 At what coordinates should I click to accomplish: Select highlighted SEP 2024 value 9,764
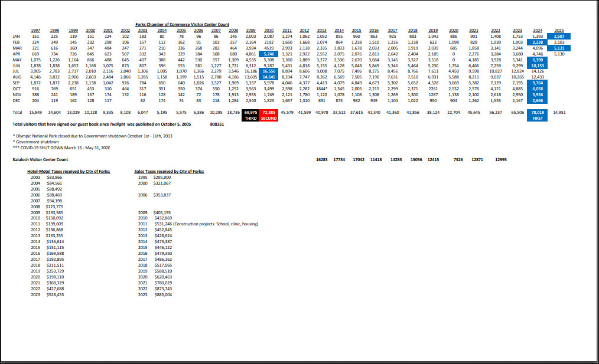coord(538,83)
